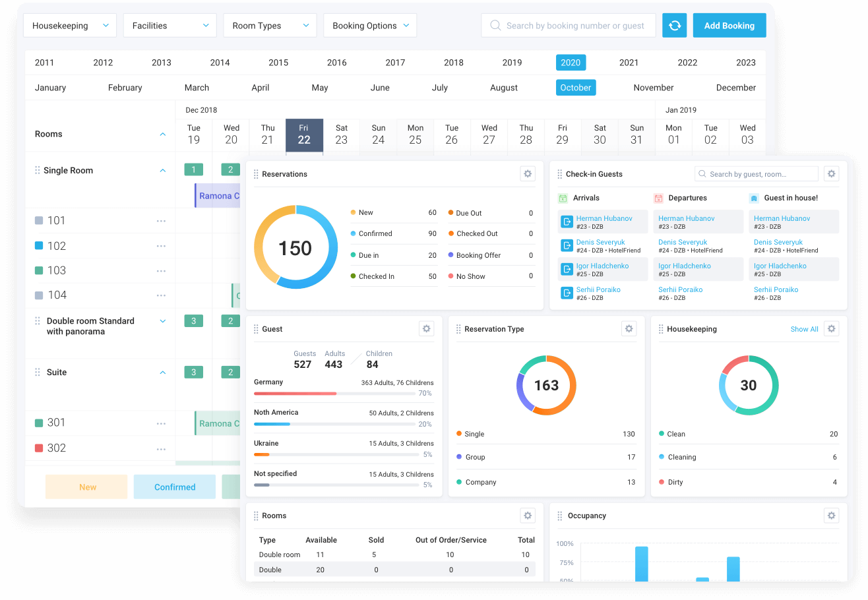Select the year 2021 tab
This screenshot has width=868, height=600.
point(629,62)
